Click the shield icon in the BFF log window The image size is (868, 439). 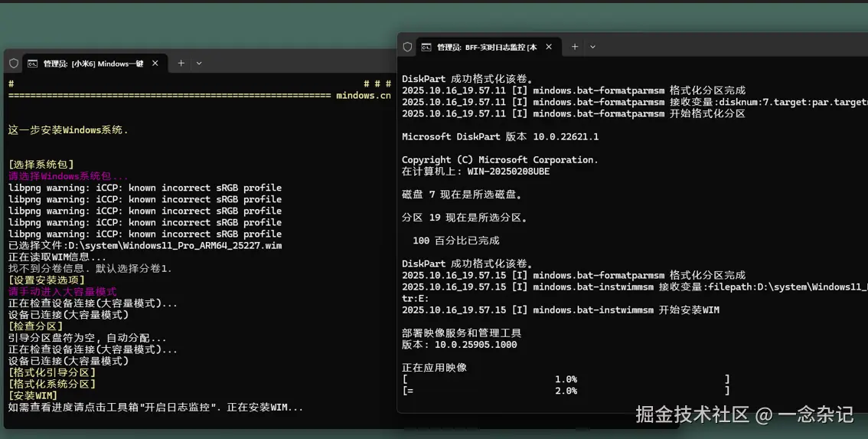[407, 47]
